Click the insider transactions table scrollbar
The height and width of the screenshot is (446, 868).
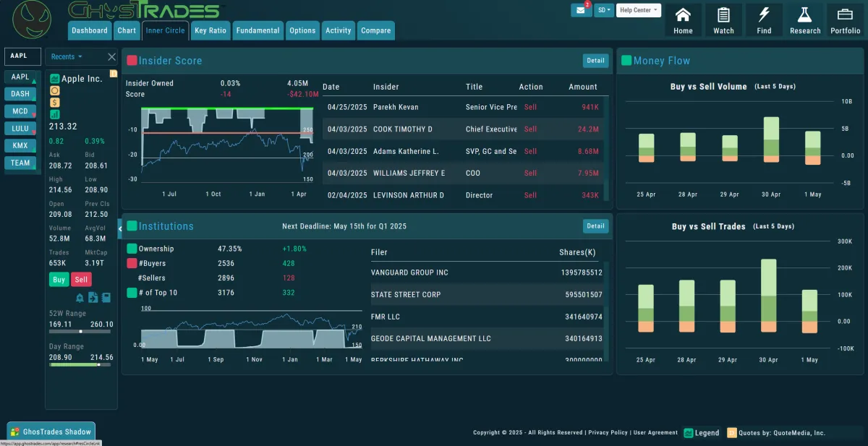(x=605, y=148)
